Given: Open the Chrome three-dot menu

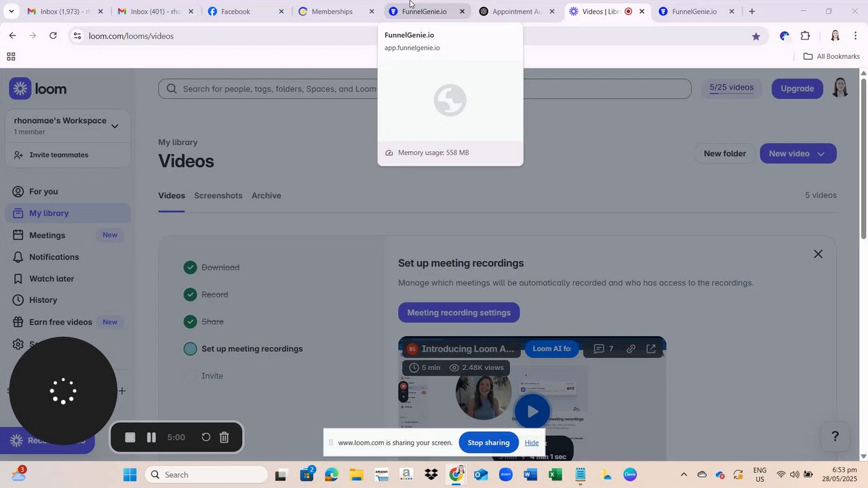Looking at the screenshot, I should coord(856,36).
